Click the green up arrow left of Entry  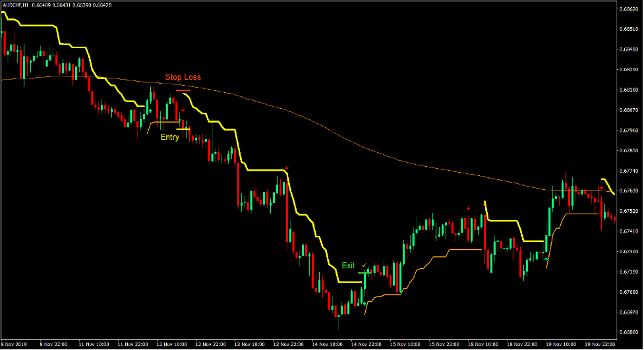[150, 111]
